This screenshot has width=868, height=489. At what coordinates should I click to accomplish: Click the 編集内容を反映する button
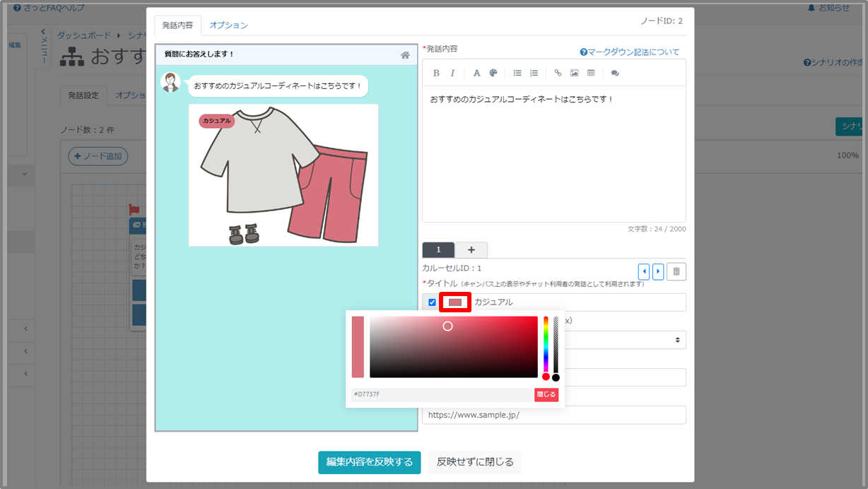coord(369,462)
